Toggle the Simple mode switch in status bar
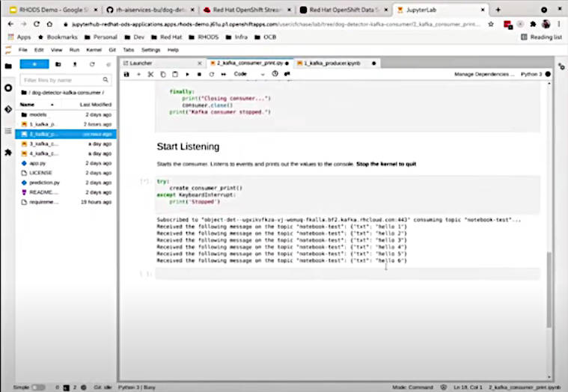 (38, 388)
